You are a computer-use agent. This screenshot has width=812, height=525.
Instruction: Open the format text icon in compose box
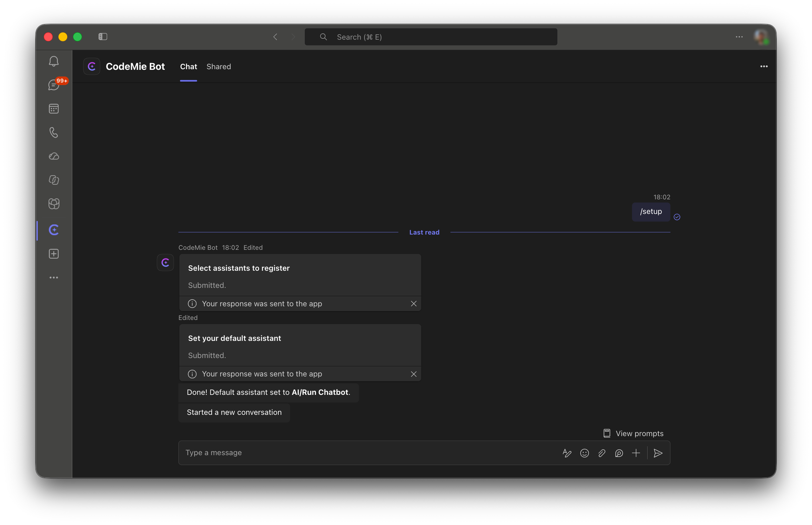point(567,453)
